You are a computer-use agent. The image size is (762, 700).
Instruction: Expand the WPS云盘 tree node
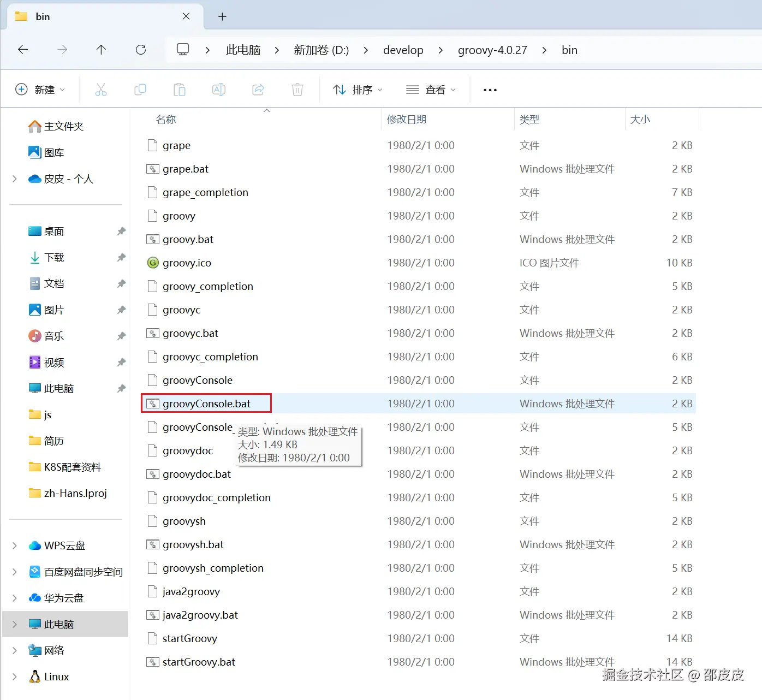[x=15, y=545]
